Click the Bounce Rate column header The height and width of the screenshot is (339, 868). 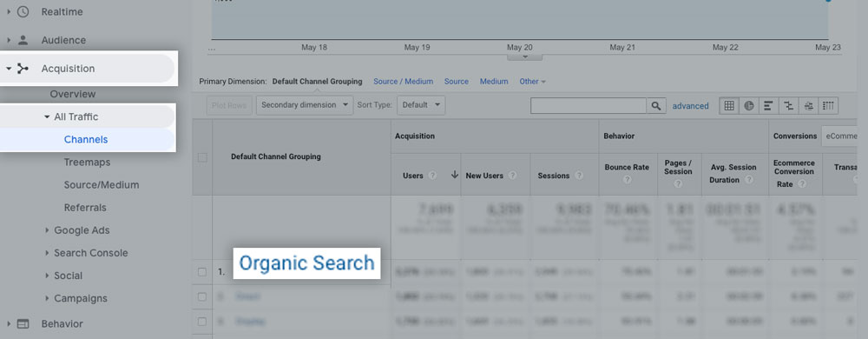(x=627, y=167)
